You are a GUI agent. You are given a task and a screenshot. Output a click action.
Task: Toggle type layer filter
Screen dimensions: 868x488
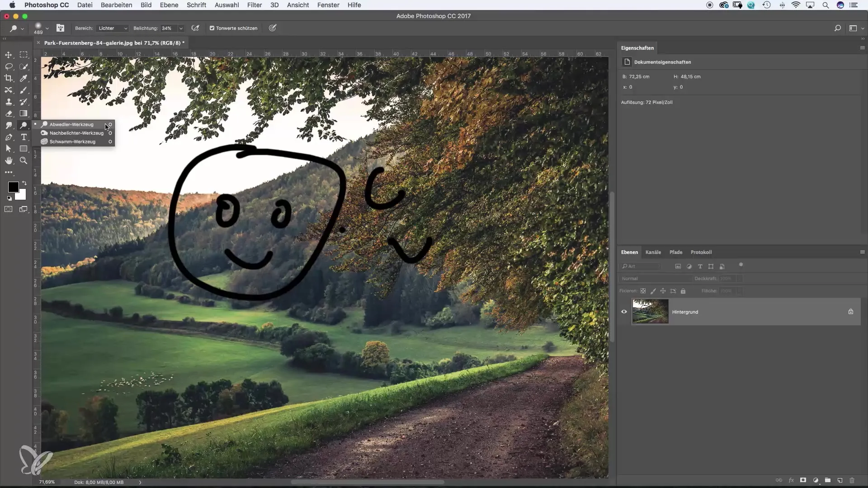click(x=700, y=267)
